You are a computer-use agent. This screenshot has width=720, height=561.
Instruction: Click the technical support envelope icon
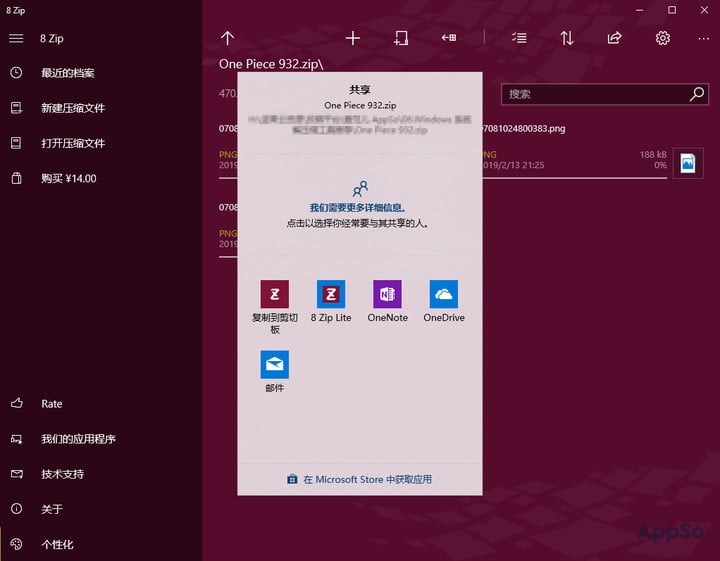(17, 474)
